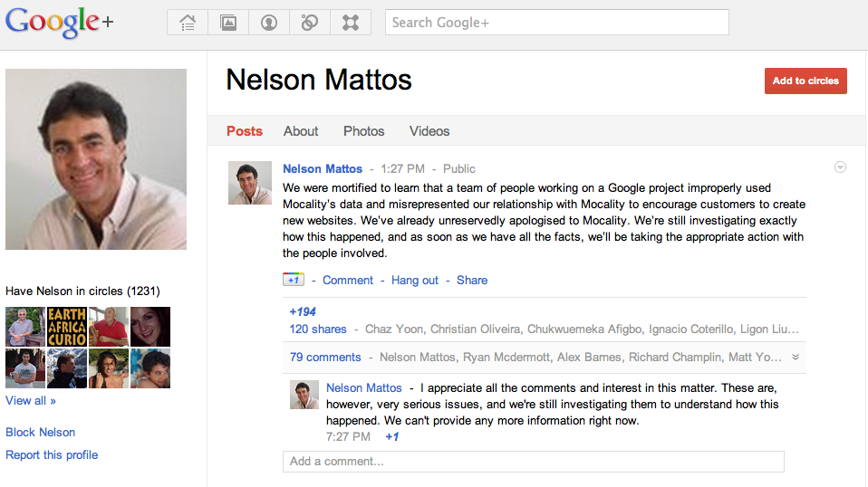The width and height of the screenshot is (868, 487).
Task: Open the Circles icon in top bar
Action: click(x=310, y=23)
